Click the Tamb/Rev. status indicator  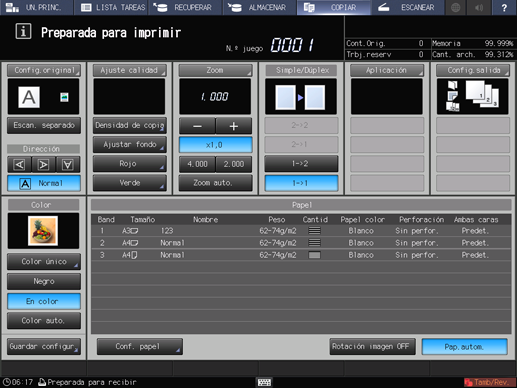click(489, 382)
